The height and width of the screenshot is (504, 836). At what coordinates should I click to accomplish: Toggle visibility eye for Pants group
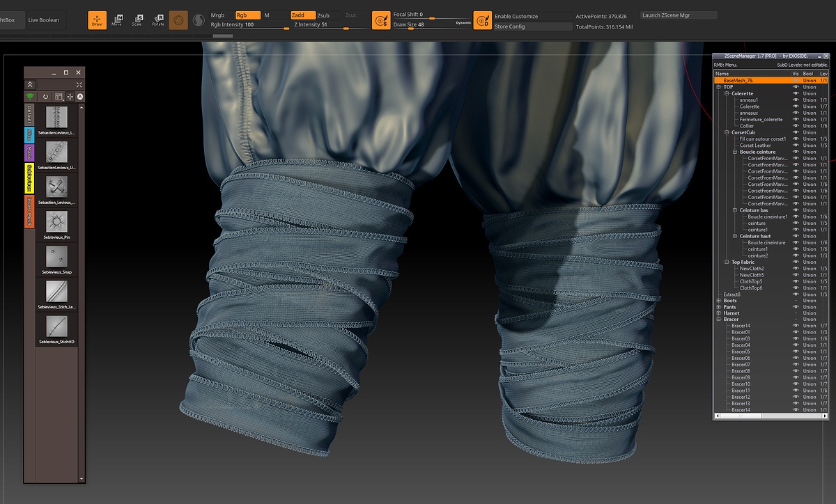click(x=796, y=307)
